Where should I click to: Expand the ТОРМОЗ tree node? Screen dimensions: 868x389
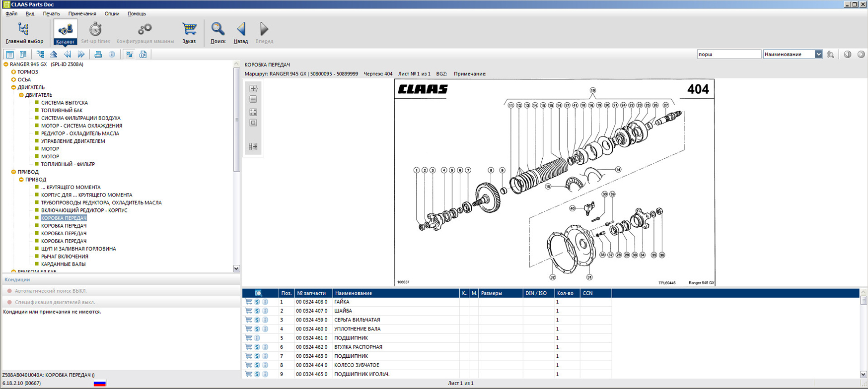click(x=13, y=72)
